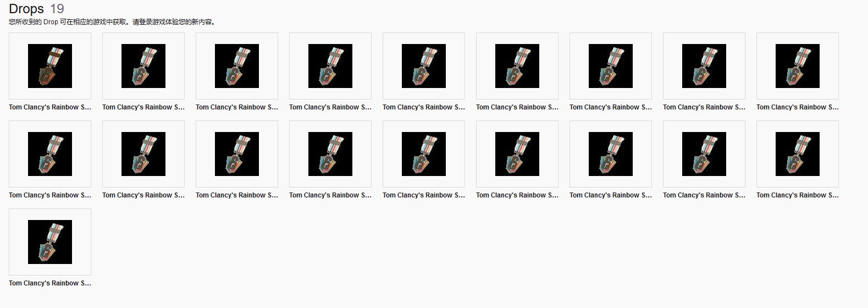Select the fifth drop medal in the top row
Screen dimensions: 868x308
point(424,66)
